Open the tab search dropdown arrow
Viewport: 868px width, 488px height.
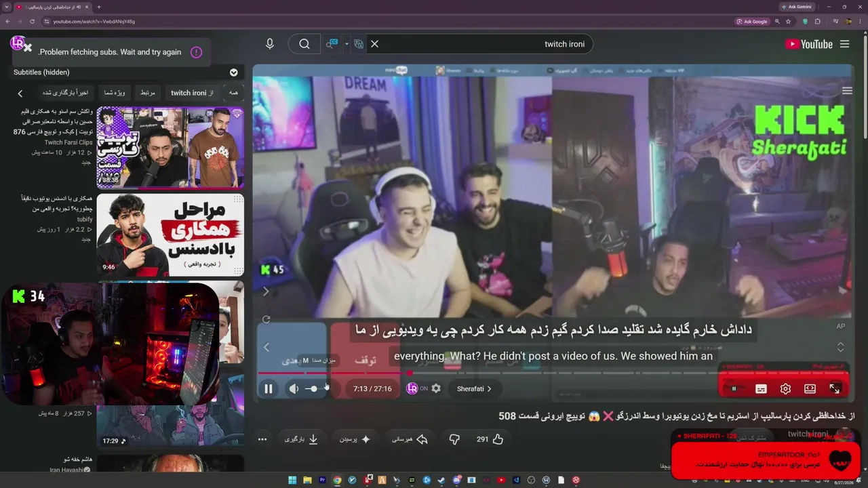click(x=6, y=7)
